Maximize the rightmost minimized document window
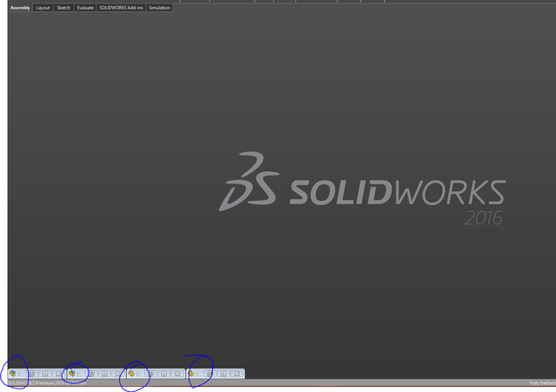 (x=223, y=374)
